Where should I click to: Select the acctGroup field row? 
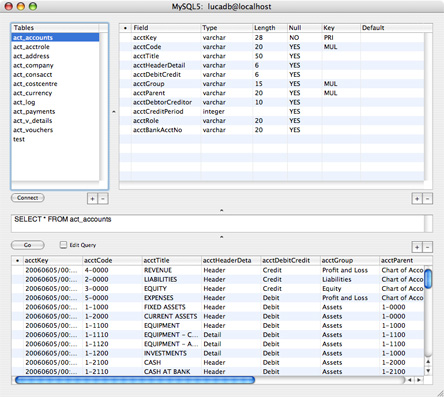[272, 84]
